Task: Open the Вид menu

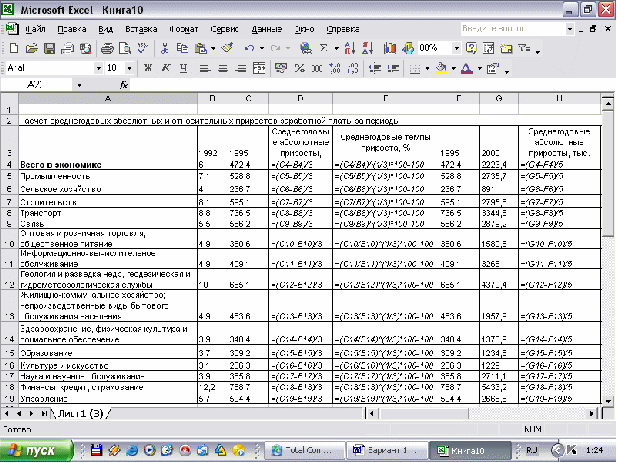Action: (x=105, y=29)
